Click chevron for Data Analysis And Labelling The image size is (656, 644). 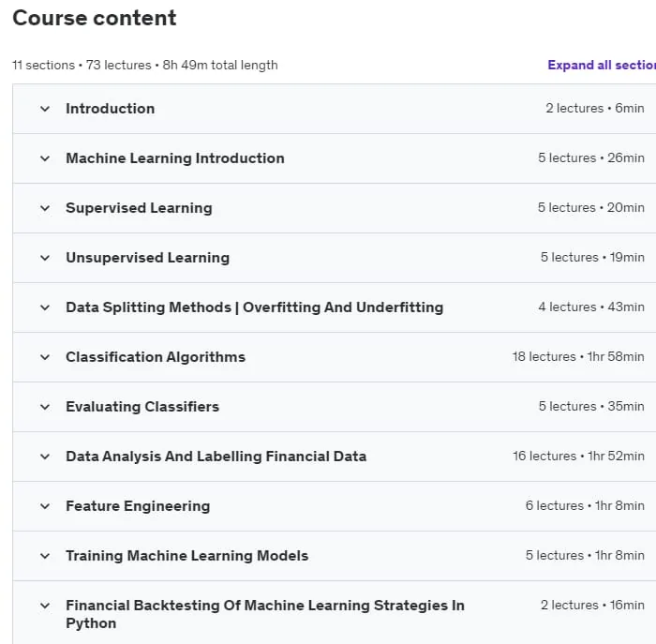click(x=45, y=457)
